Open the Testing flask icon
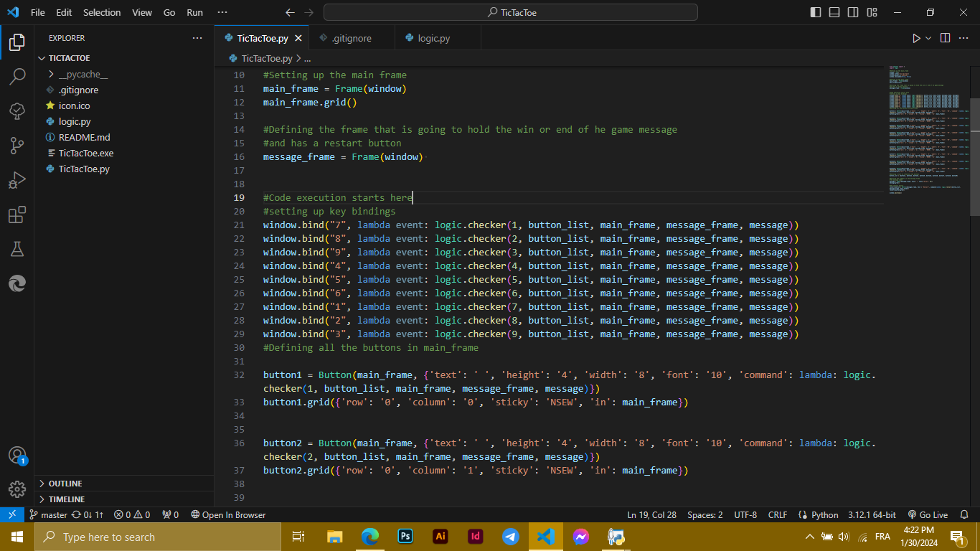The width and height of the screenshot is (980, 551). point(17,249)
